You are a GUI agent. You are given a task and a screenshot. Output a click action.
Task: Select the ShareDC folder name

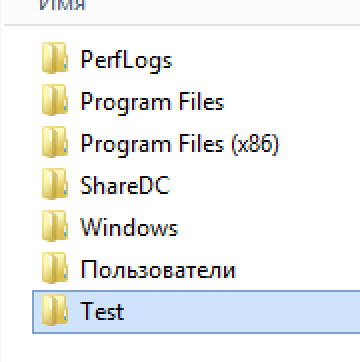pos(125,185)
